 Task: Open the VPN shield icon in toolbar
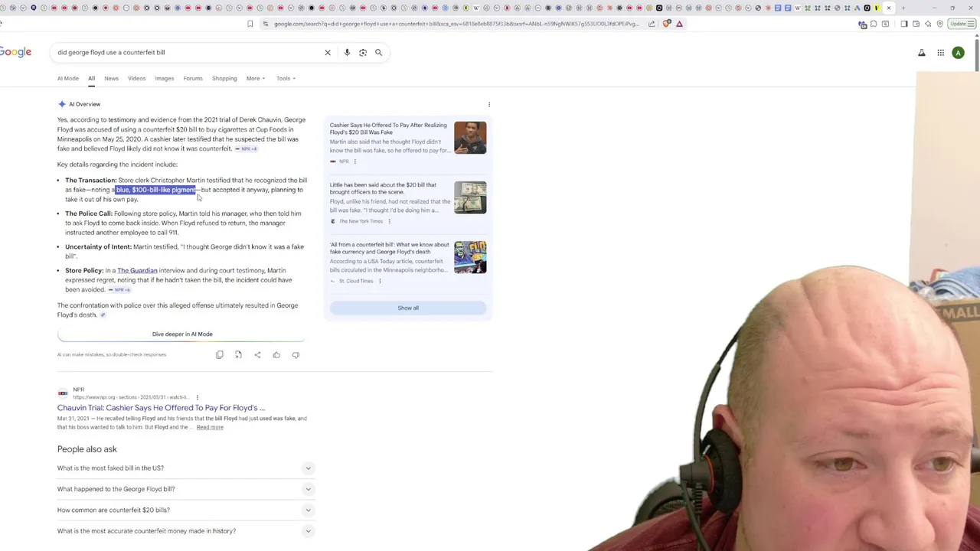[x=940, y=24]
